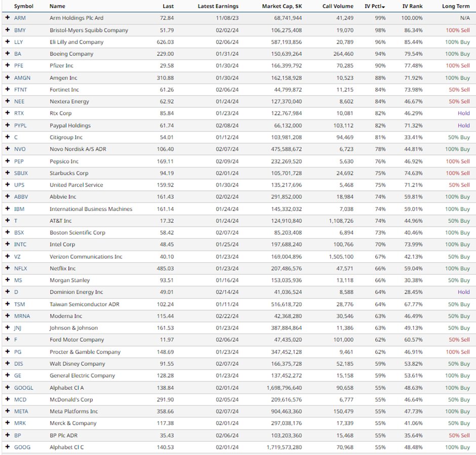476x455 pixels.
Task: Sort by IV Rank column header
Action: 412,6
